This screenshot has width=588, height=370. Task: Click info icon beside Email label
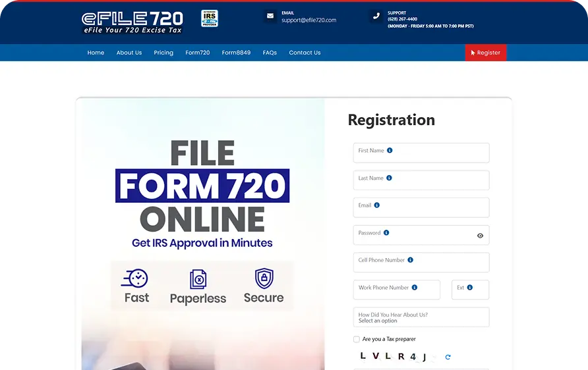coord(377,205)
